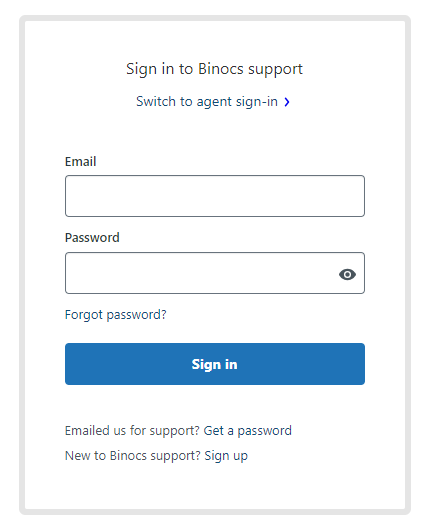This screenshot has width=422, height=529.
Task: Open the Forgot password? link
Action: (x=116, y=315)
